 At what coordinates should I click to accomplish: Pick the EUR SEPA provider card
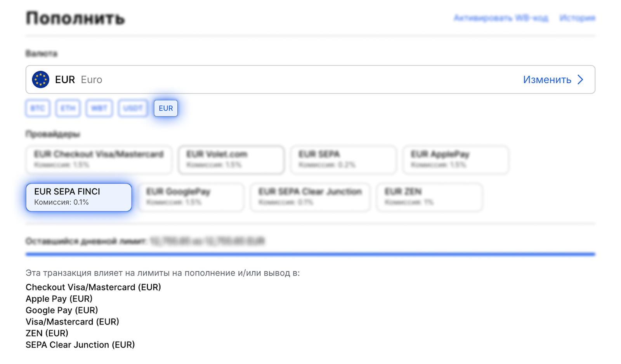pyautogui.click(x=343, y=159)
